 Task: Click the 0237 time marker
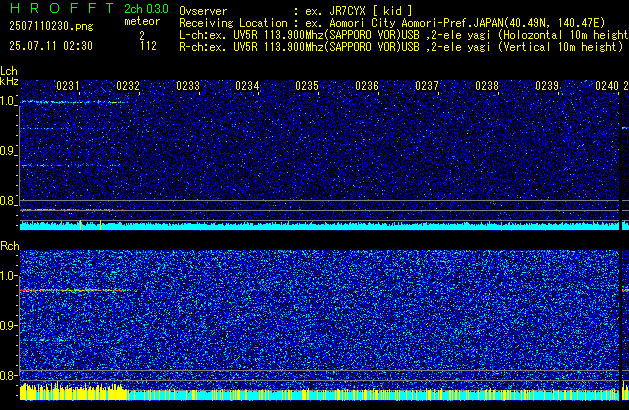[427, 86]
